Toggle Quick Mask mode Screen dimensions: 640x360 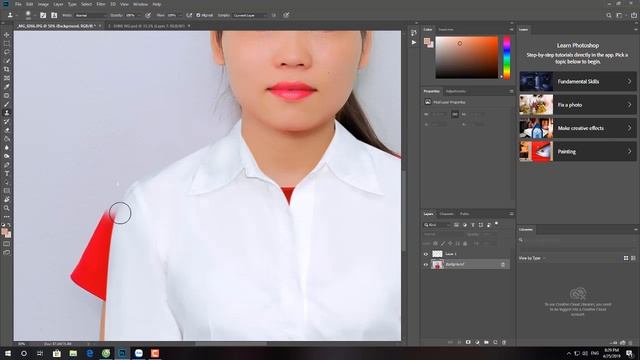(x=7, y=244)
